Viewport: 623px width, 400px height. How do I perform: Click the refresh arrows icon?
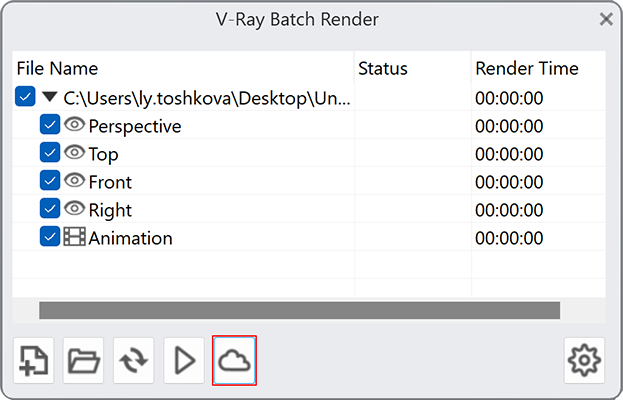[134, 361]
